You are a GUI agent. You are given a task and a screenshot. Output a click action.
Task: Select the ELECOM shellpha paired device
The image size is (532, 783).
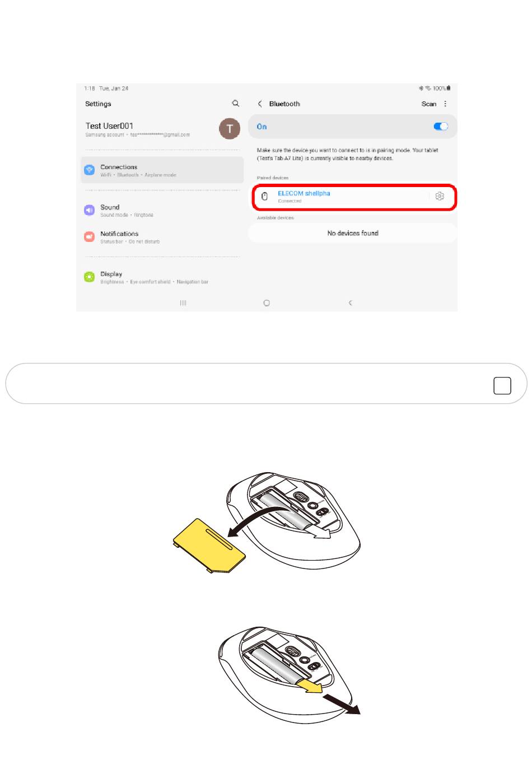point(354,197)
